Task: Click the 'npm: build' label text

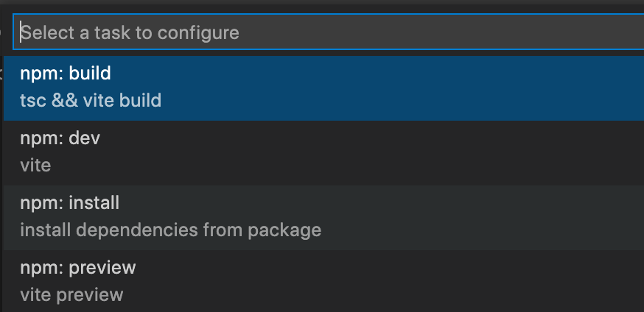Action: 66,74
